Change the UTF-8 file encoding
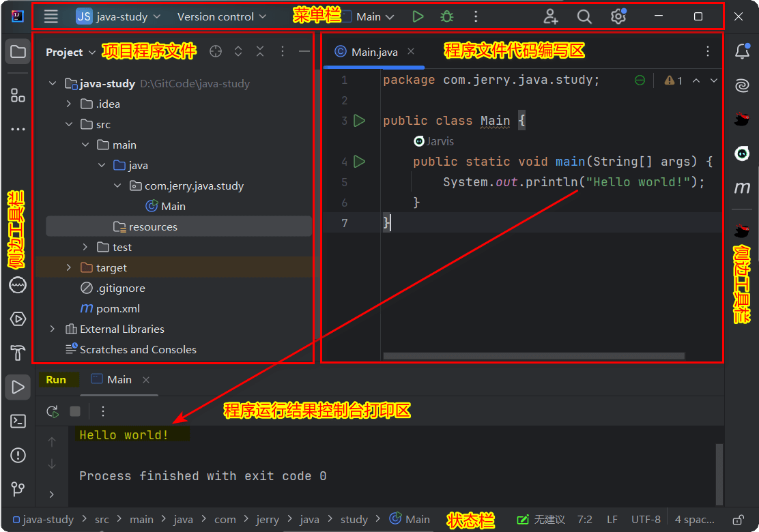The height and width of the screenshot is (532, 759). tap(646, 520)
